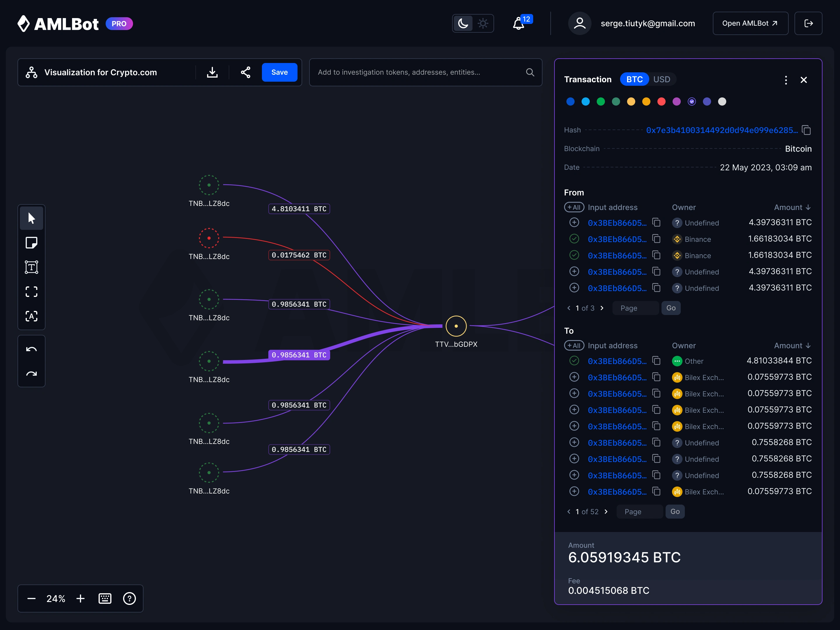This screenshot has width=840, height=630.
Task: Click the download visualization icon
Action: click(212, 72)
